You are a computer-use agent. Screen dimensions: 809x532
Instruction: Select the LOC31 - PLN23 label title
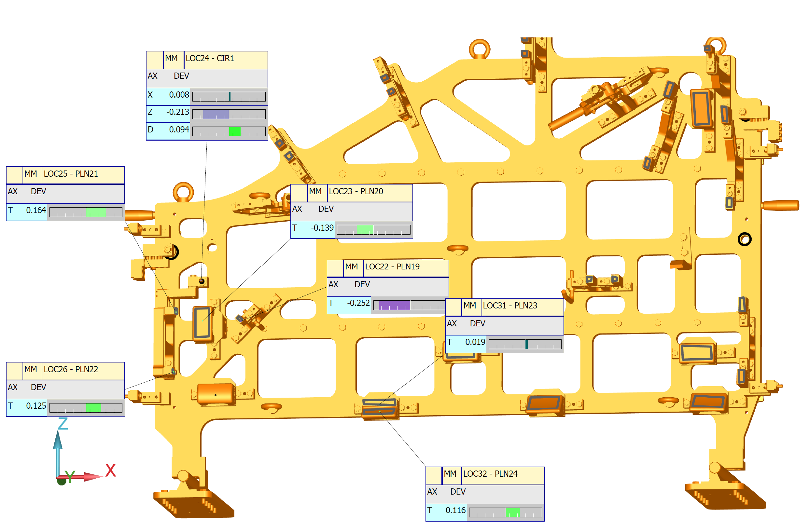pyautogui.click(x=510, y=306)
